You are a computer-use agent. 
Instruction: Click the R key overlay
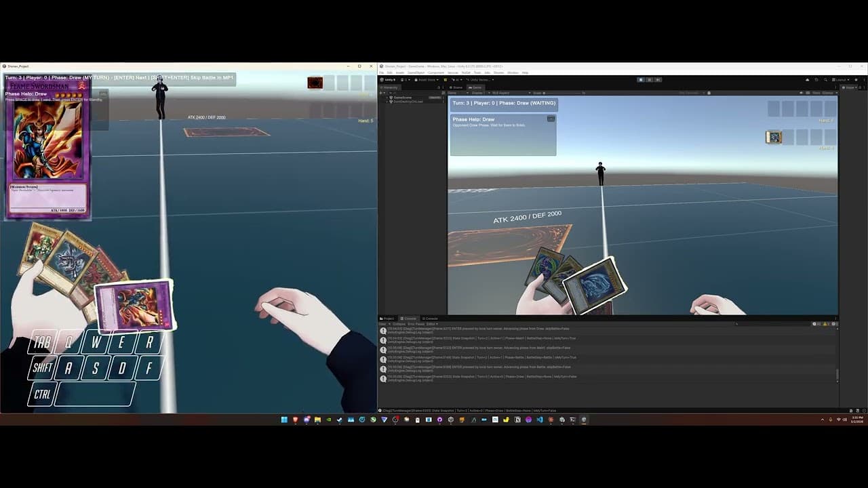149,342
